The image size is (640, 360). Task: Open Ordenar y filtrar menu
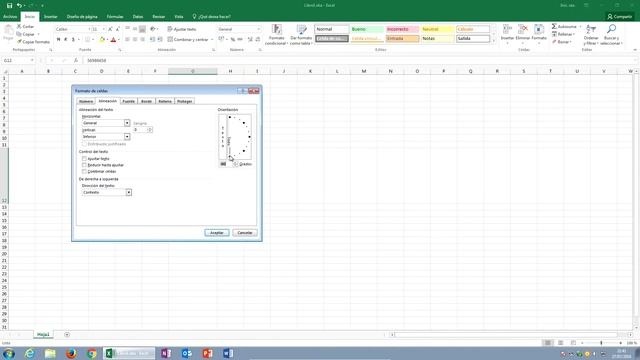click(x=591, y=35)
